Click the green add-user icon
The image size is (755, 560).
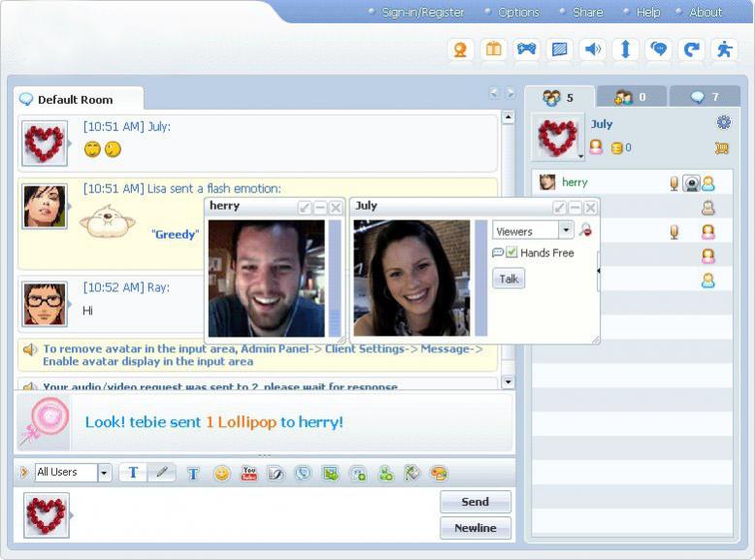(385, 474)
